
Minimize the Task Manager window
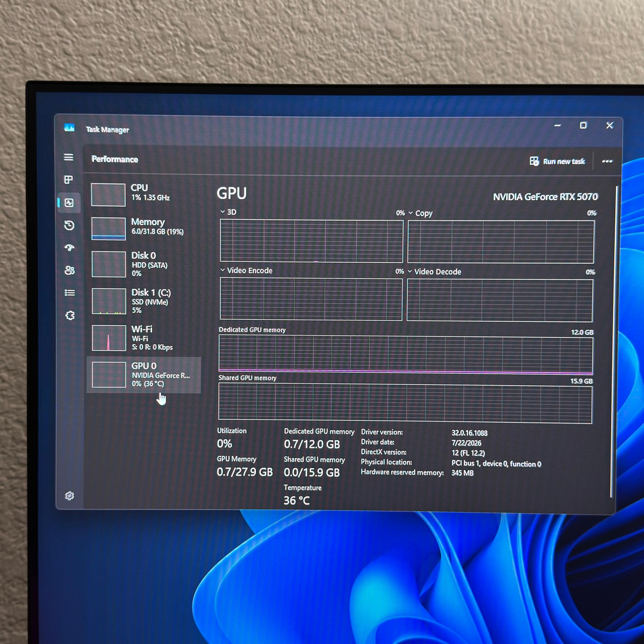pos(558,126)
